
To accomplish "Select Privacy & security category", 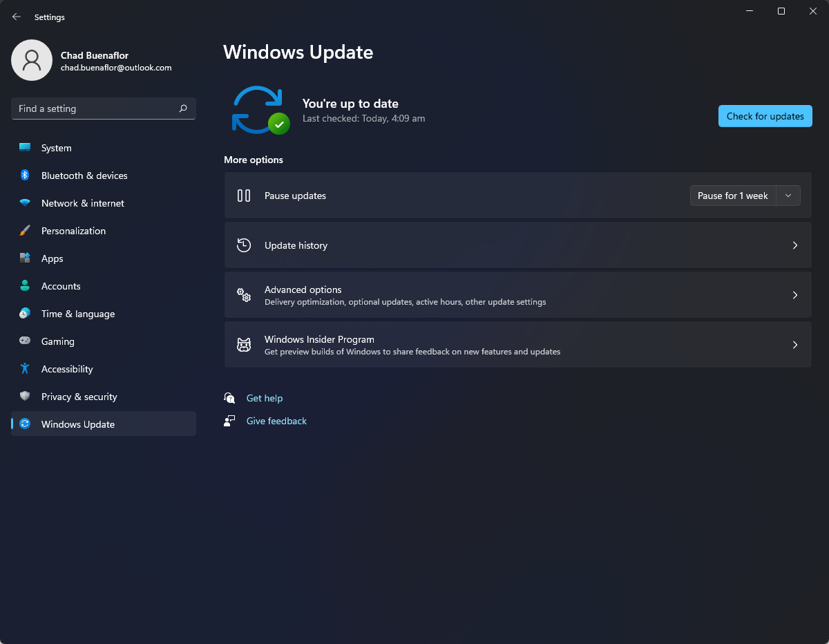I will click(104, 397).
